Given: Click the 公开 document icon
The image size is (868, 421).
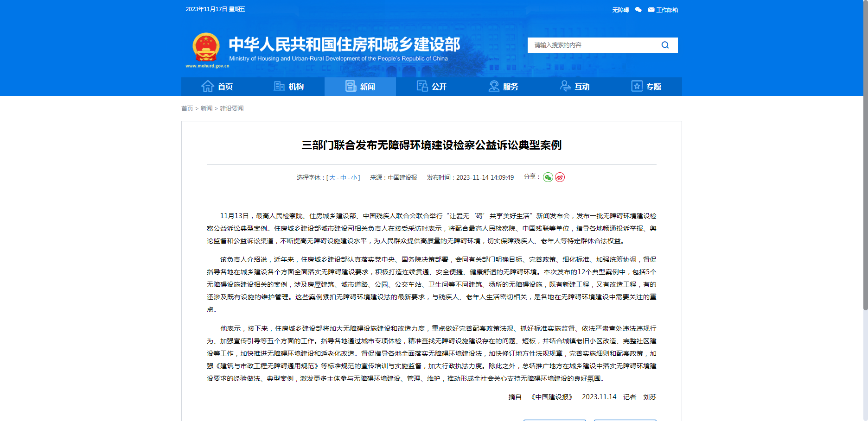Looking at the screenshot, I should 422,86.
